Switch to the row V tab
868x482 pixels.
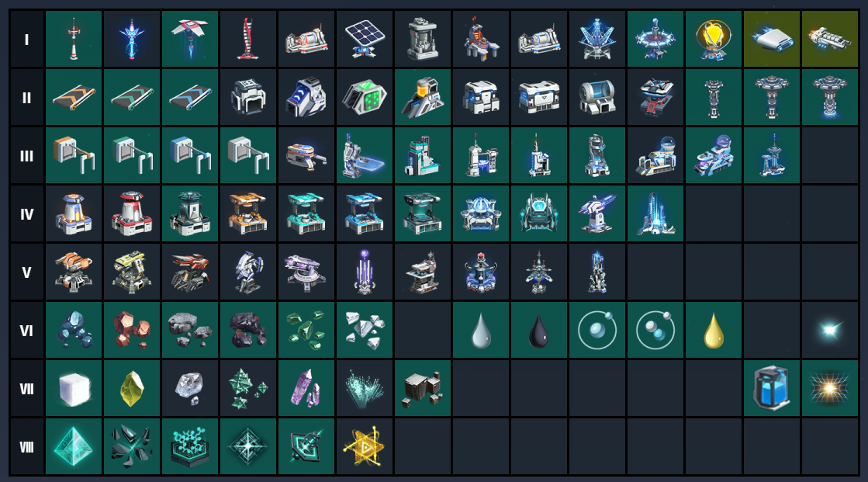point(26,272)
